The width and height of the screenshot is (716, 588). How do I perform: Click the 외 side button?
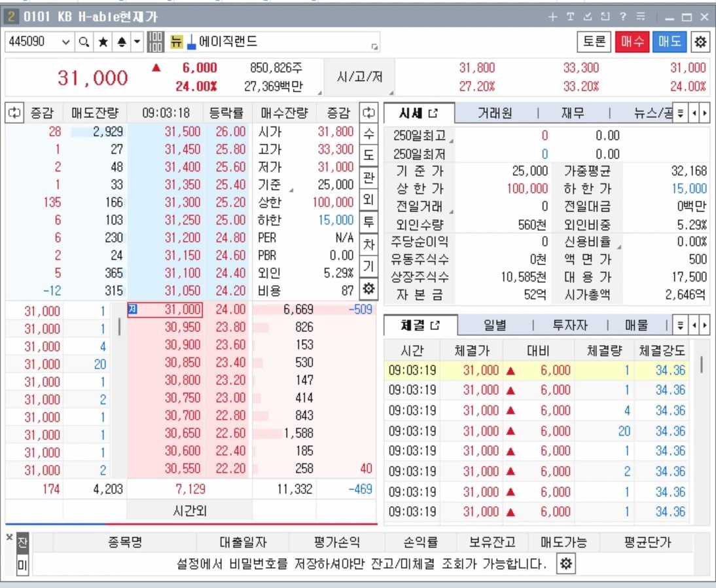(368, 199)
